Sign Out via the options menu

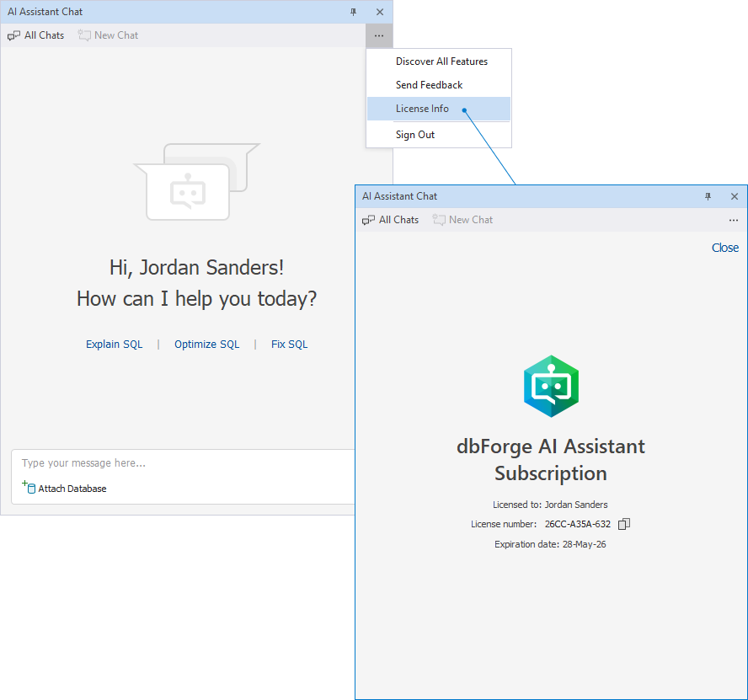(x=415, y=135)
